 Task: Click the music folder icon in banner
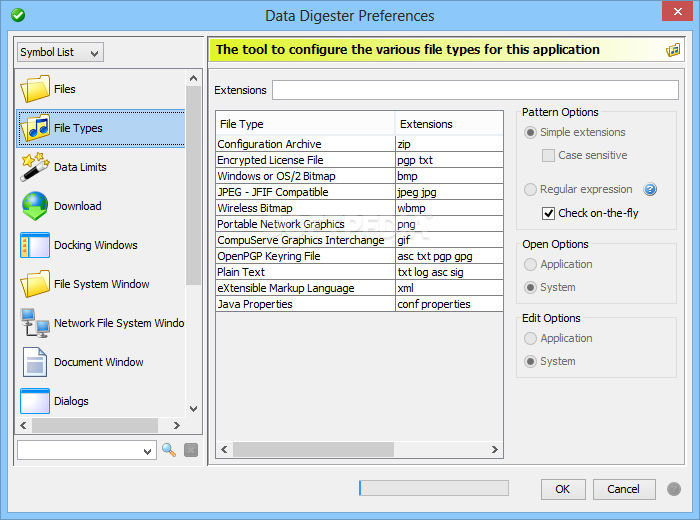click(x=673, y=50)
